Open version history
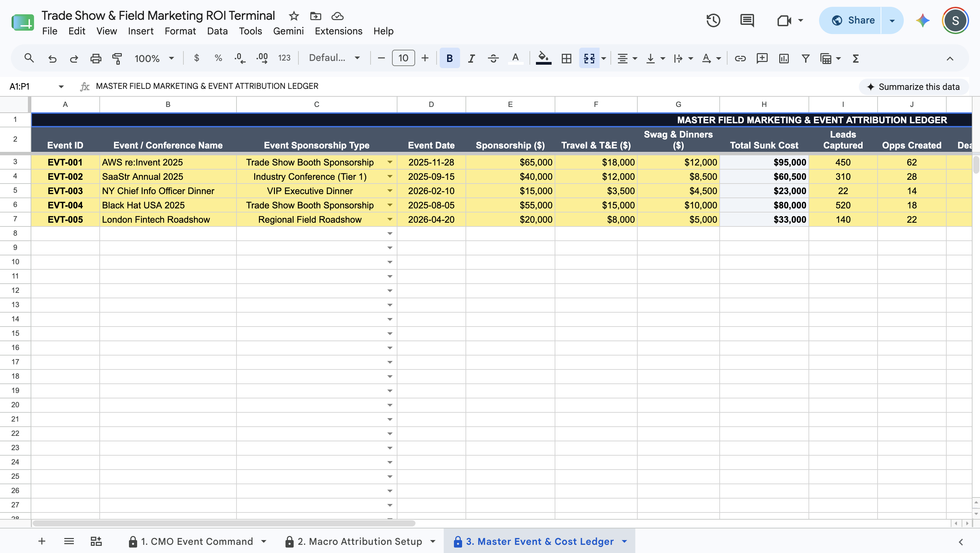The height and width of the screenshot is (553, 980). 713,20
